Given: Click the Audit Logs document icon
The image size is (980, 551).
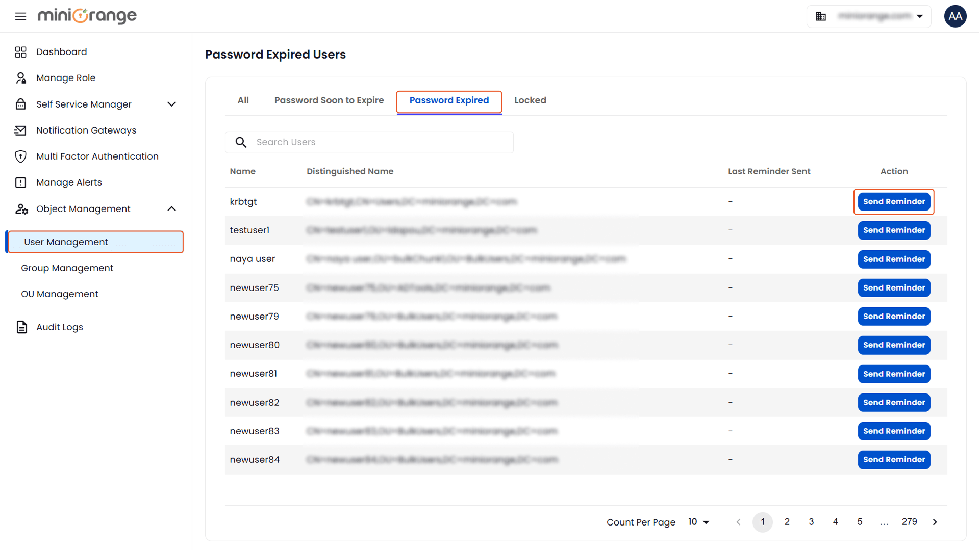Looking at the screenshot, I should [21, 327].
